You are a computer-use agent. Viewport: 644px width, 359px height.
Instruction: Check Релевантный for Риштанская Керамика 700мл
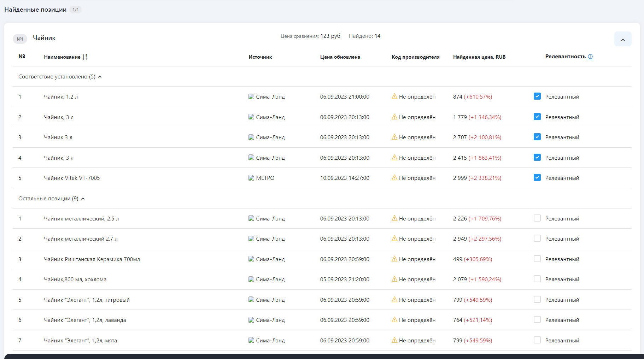click(x=537, y=259)
